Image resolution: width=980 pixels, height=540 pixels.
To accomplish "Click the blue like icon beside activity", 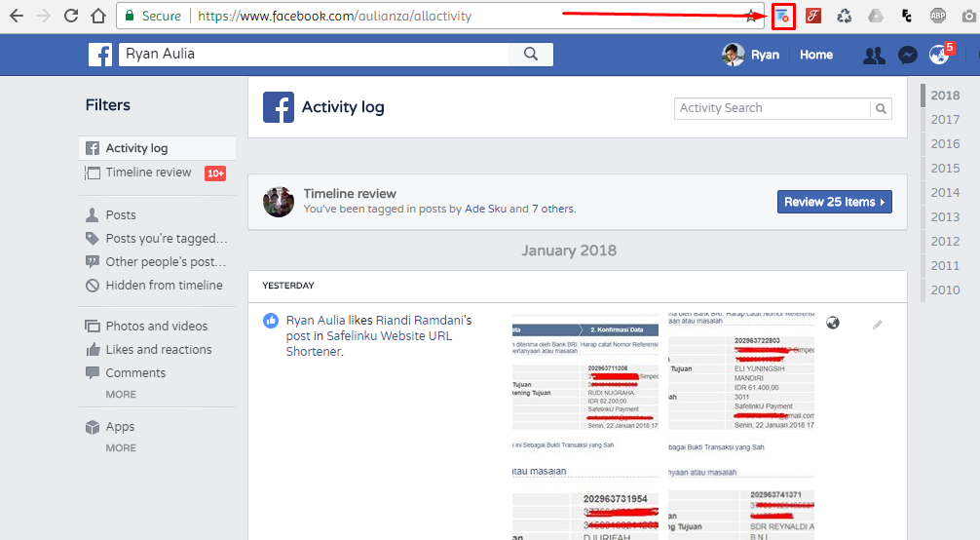I will coord(271,321).
